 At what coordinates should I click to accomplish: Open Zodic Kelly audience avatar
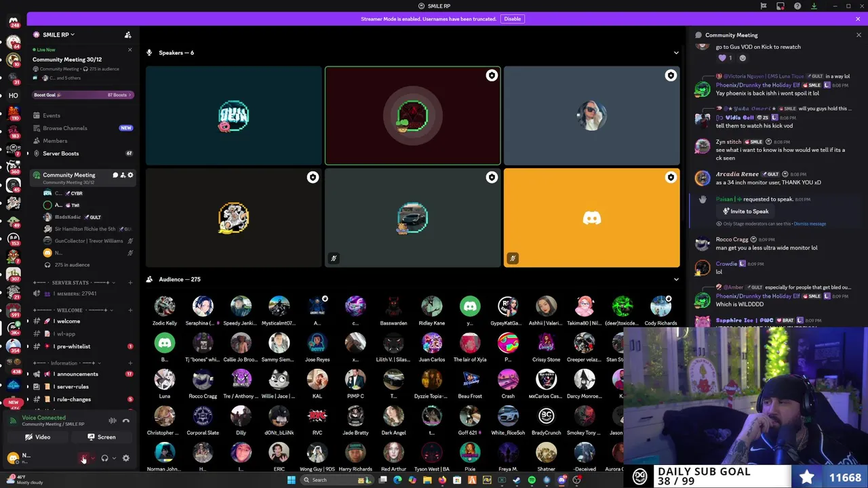(x=164, y=306)
